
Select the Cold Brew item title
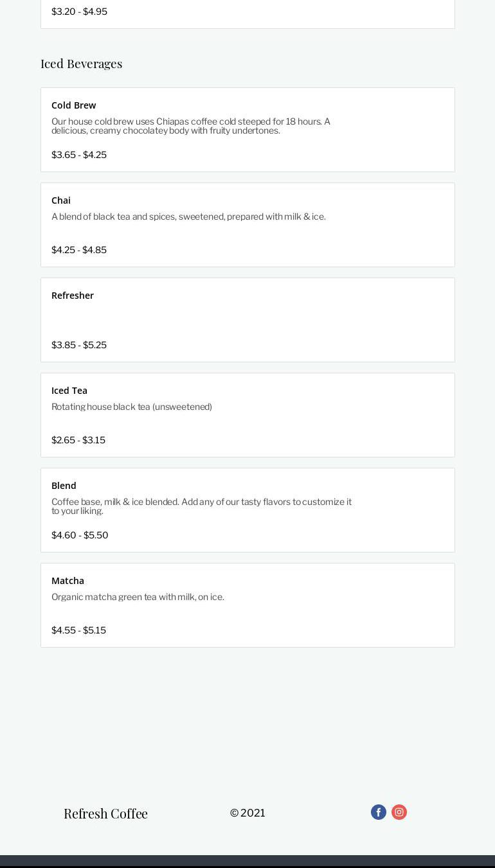[74, 105]
